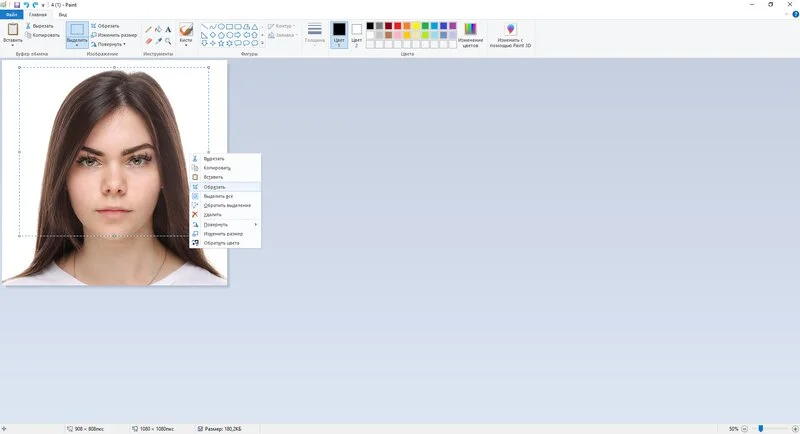Open the Контур outline dropdown
The width and height of the screenshot is (800, 434).
(x=282, y=26)
